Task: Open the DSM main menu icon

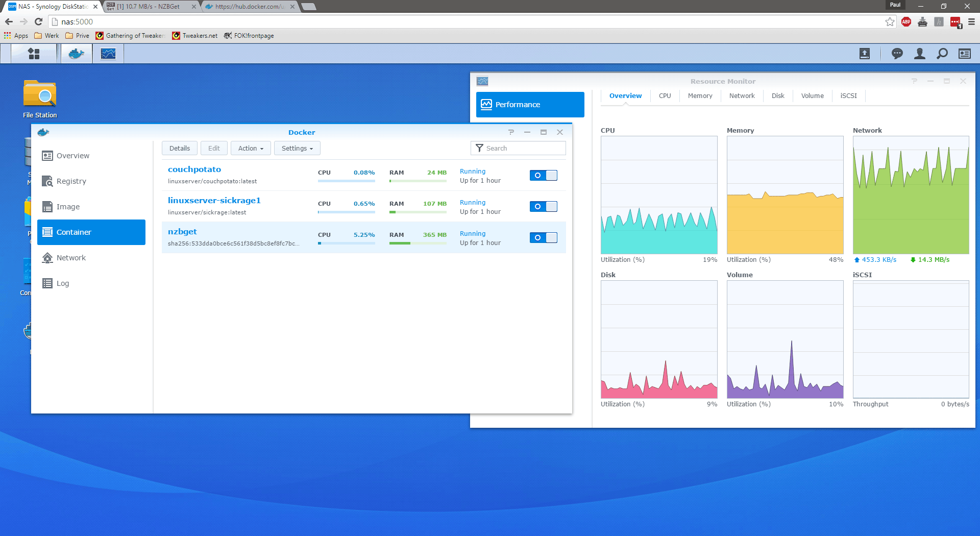Action: (x=34, y=54)
